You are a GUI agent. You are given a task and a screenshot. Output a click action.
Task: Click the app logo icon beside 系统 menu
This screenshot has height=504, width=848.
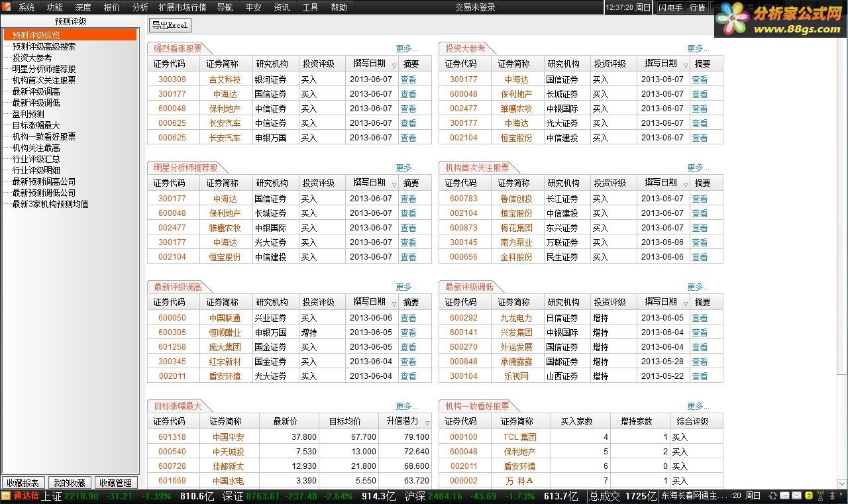(x=6, y=7)
